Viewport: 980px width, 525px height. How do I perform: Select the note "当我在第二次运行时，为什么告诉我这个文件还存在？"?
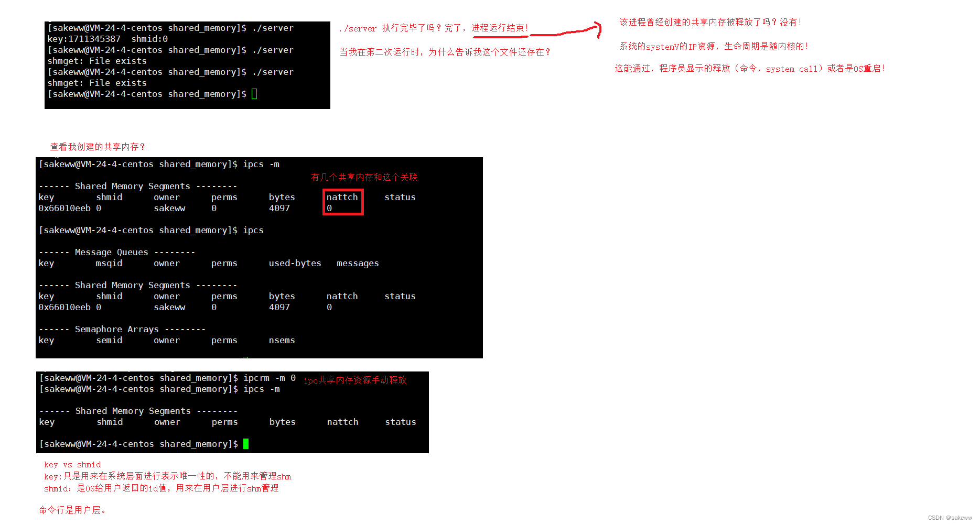click(445, 52)
